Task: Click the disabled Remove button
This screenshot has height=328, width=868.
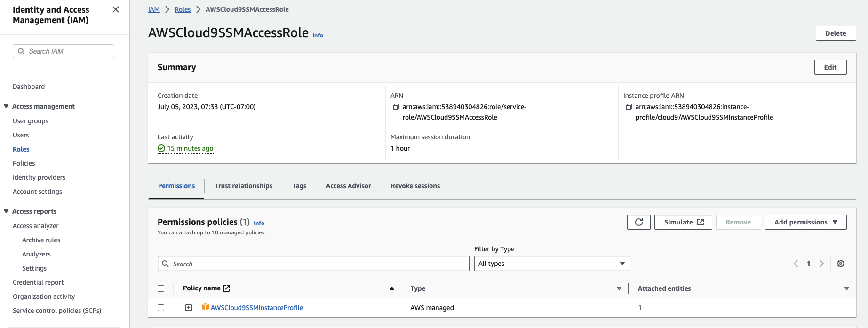Action: pyautogui.click(x=738, y=222)
